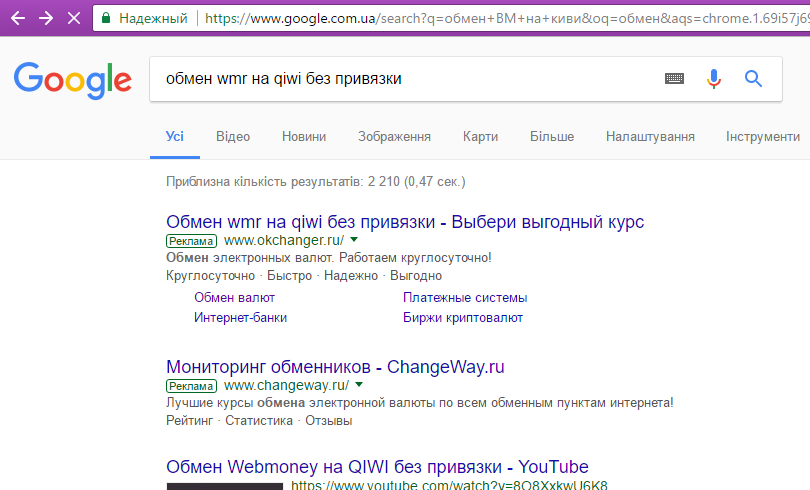Stop page loading with X button
This screenshot has height=490, width=810.
click(x=74, y=18)
